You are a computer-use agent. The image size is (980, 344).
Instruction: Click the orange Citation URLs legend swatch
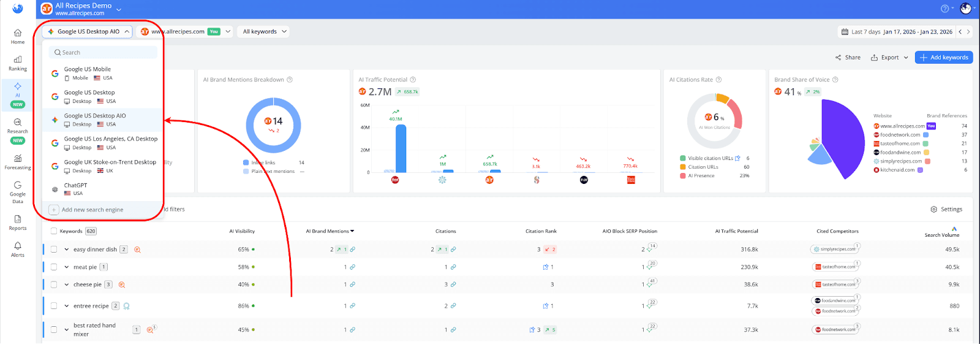tap(682, 167)
